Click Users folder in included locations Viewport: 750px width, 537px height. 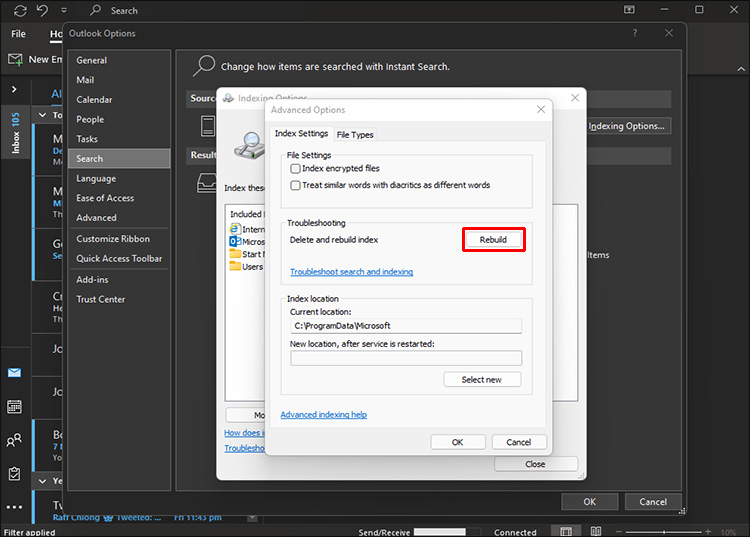[x=247, y=266]
